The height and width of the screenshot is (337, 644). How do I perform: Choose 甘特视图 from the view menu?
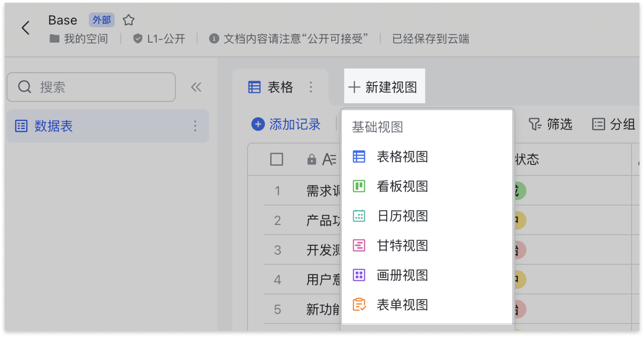tap(427, 245)
